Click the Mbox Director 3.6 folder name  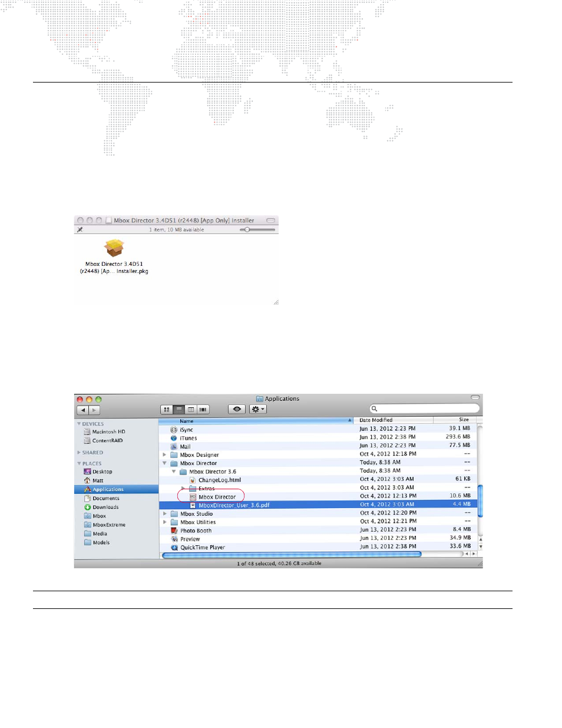[213, 472]
